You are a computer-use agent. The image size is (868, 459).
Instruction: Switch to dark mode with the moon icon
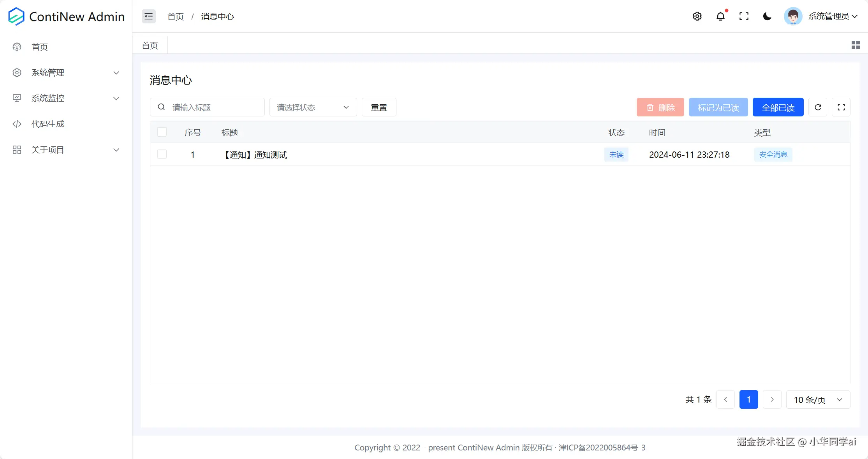point(767,16)
